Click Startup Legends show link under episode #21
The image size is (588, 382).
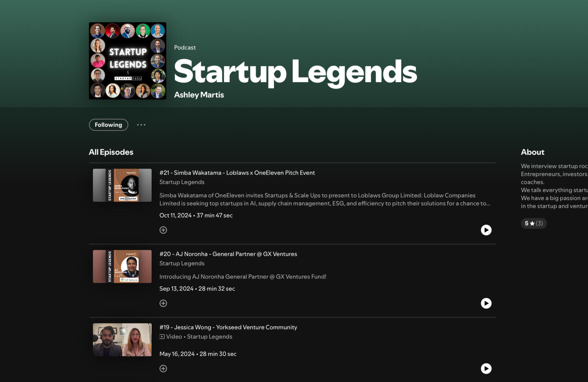(x=182, y=182)
